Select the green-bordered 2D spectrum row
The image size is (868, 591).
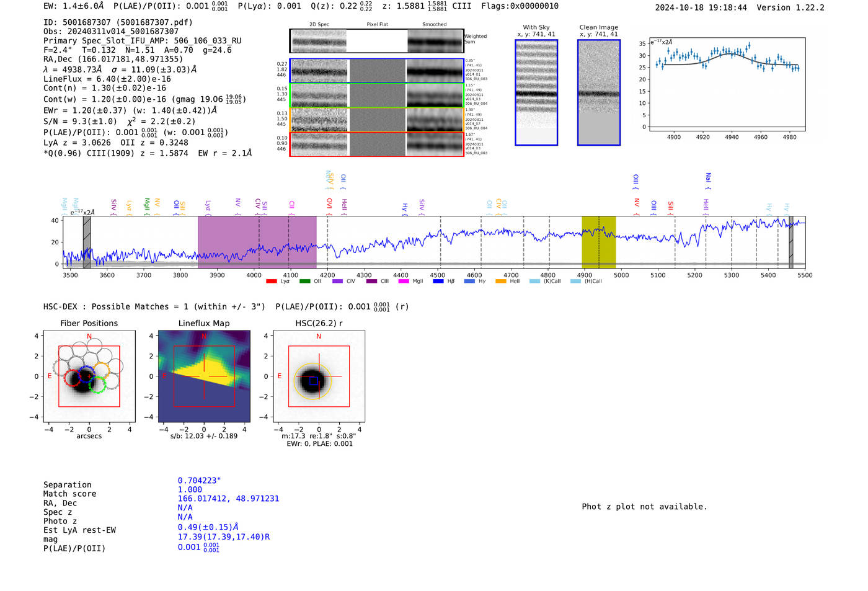(377, 96)
